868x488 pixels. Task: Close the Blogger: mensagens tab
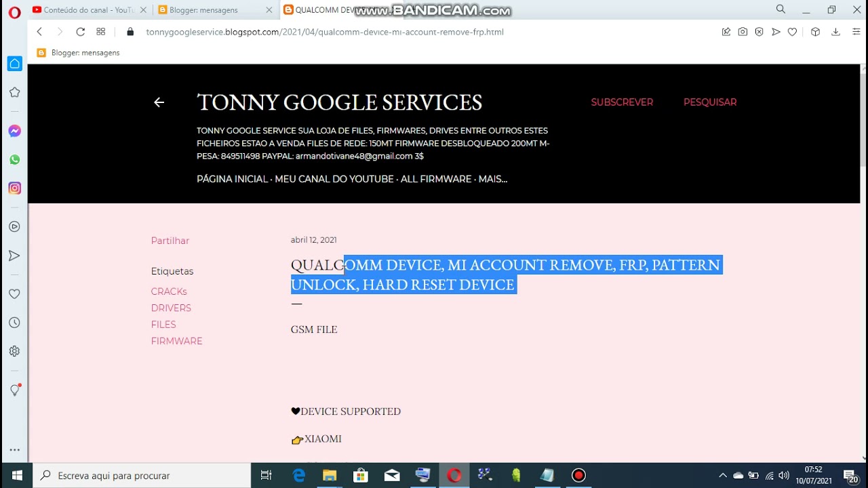269,10
